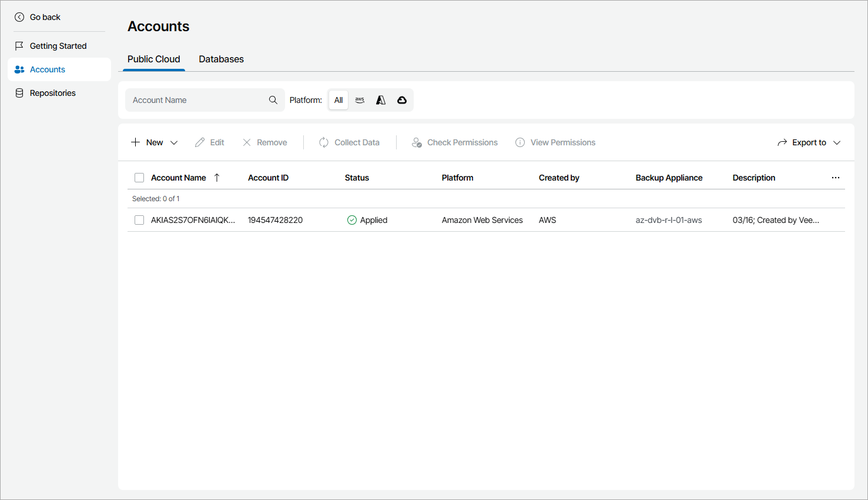
Task: Focus the Account Name search field
Action: [197, 100]
